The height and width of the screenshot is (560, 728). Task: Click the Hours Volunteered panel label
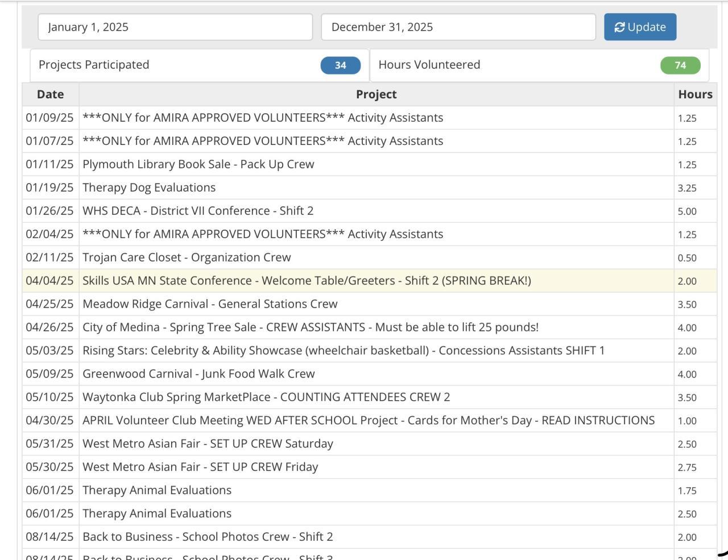(x=429, y=65)
